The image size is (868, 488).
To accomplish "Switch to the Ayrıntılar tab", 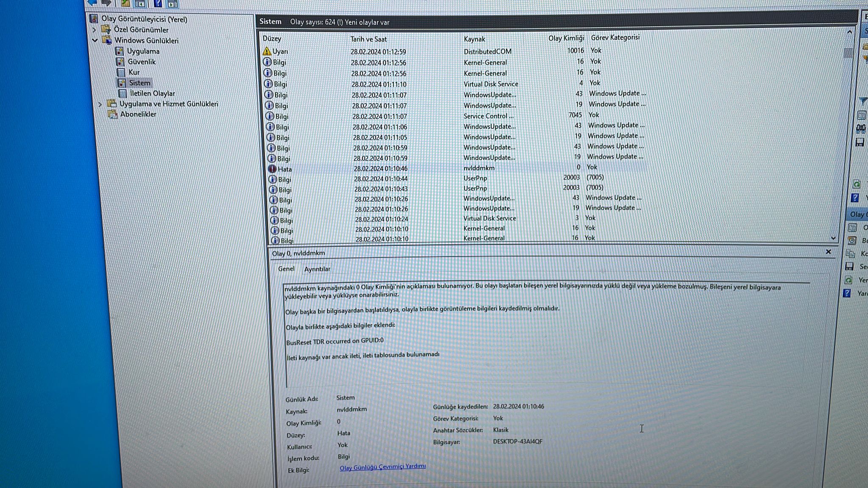I will (x=317, y=269).
